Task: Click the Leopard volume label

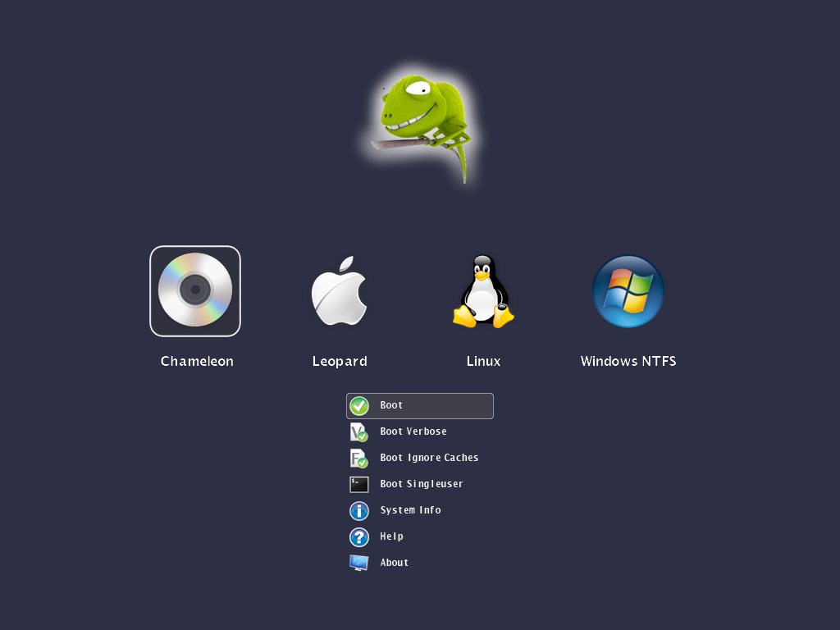Action: click(340, 362)
